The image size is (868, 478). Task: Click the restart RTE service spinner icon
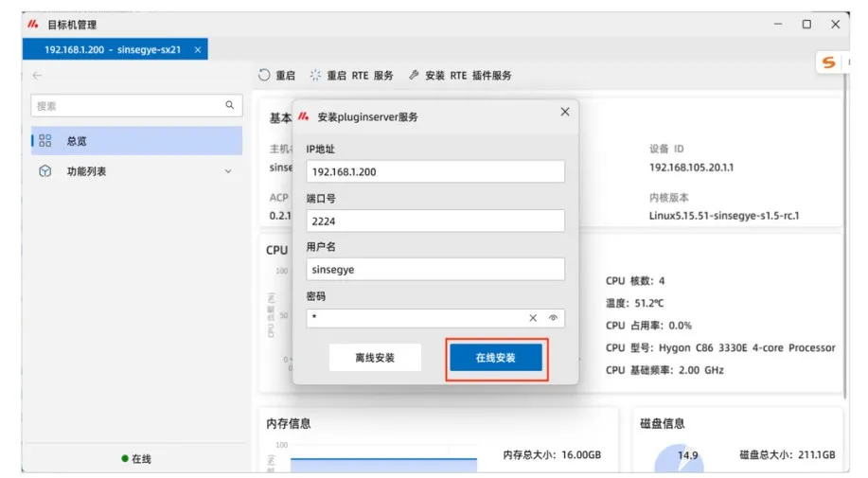point(315,75)
